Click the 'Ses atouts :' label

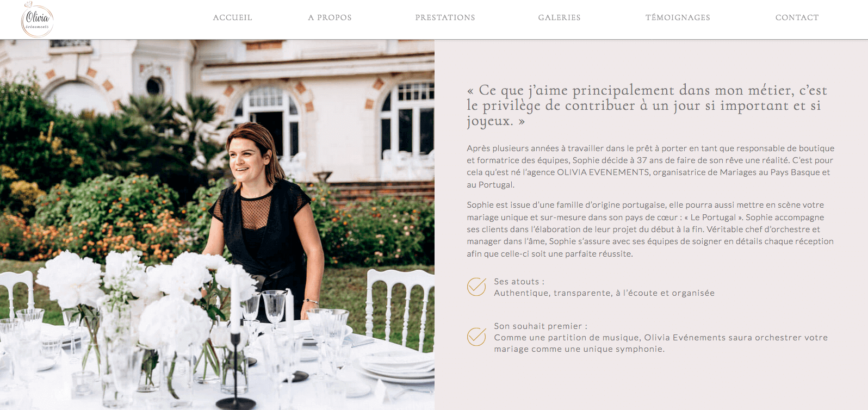tap(519, 282)
